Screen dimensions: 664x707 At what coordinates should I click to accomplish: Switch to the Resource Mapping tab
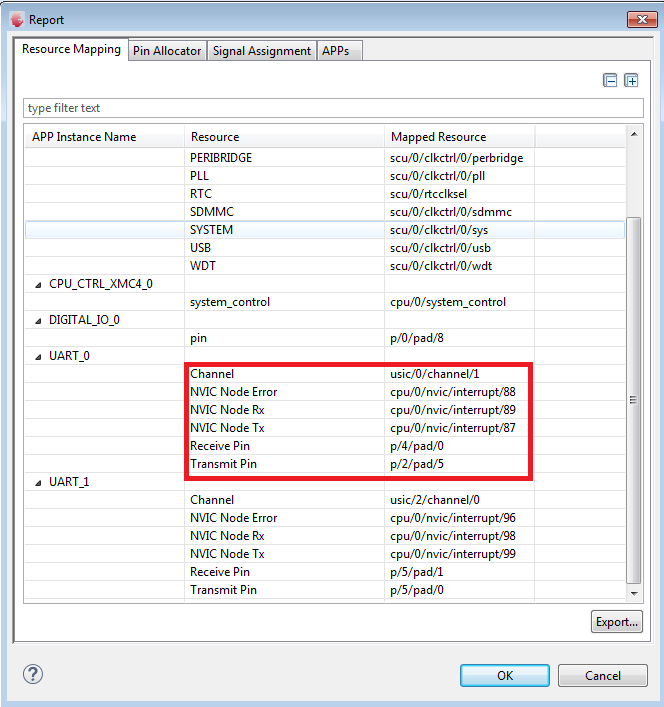pyautogui.click(x=71, y=49)
